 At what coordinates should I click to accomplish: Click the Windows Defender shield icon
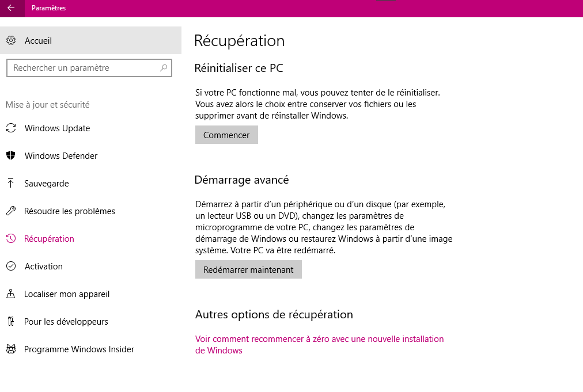pos(11,155)
